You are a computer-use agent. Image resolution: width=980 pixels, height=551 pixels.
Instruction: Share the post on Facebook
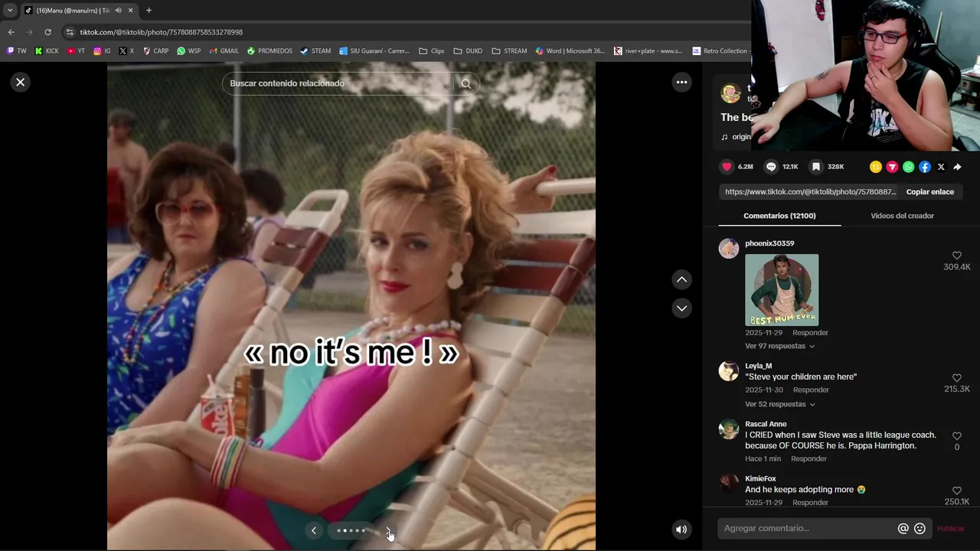[x=925, y=167]
